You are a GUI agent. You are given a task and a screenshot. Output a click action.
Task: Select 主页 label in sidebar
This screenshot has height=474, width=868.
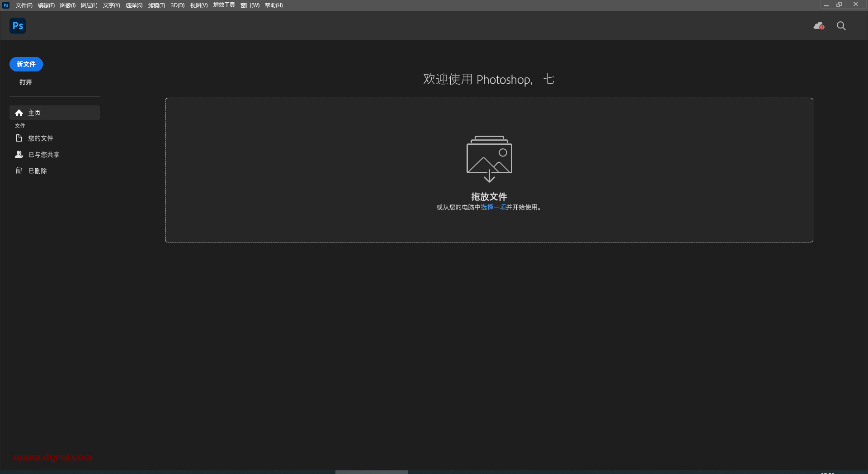(x=34, y=113)
